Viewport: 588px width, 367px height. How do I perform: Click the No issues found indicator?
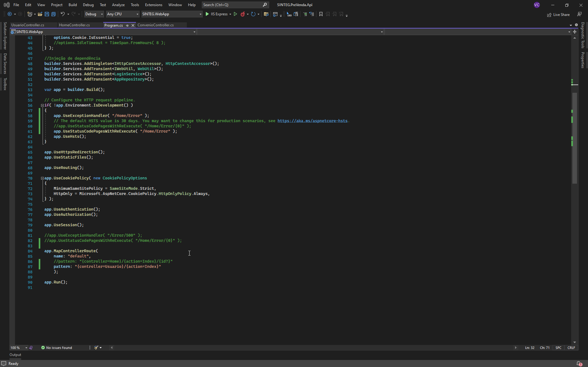pyautogui.click(x=57, y=348)
